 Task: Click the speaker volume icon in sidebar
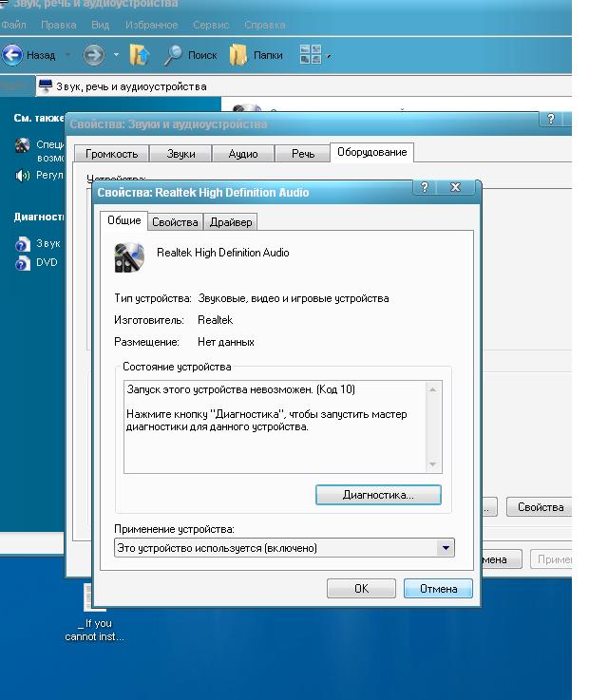click(x=22, y=175)
